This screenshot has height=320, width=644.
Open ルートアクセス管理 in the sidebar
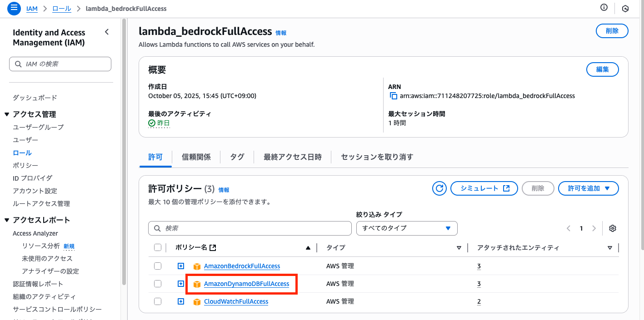click(41, 203)
